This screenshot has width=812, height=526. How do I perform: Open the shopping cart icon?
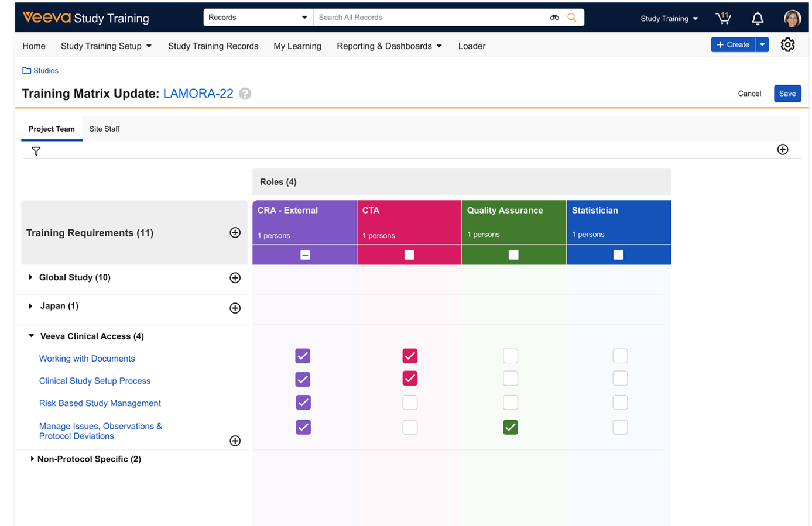724,18
